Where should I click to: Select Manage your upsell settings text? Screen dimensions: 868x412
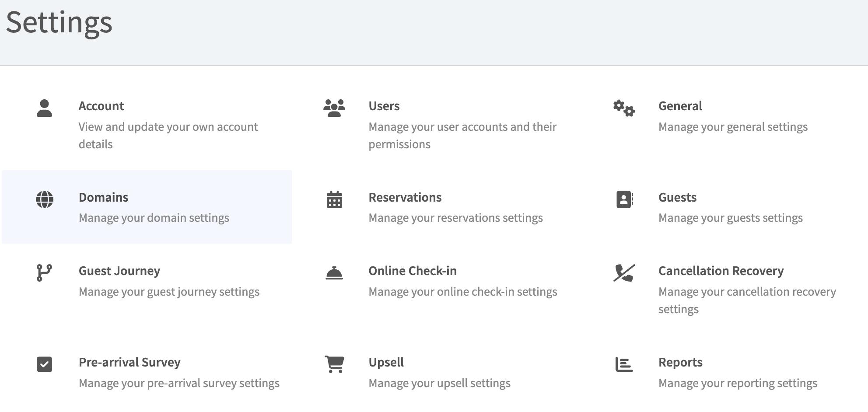(439, 383)
